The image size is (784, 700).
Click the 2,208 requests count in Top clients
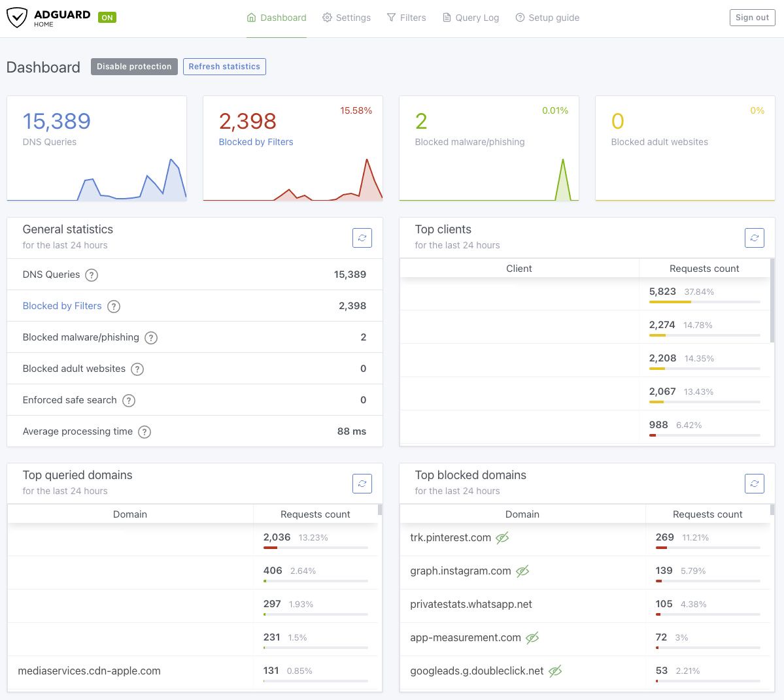(662, 358)
